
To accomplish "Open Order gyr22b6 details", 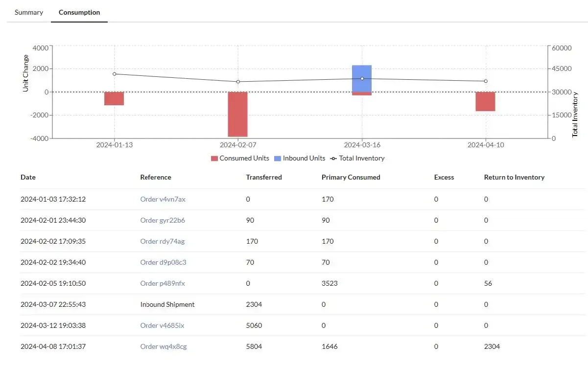I will pyautogui.click(x=163, y=220).
